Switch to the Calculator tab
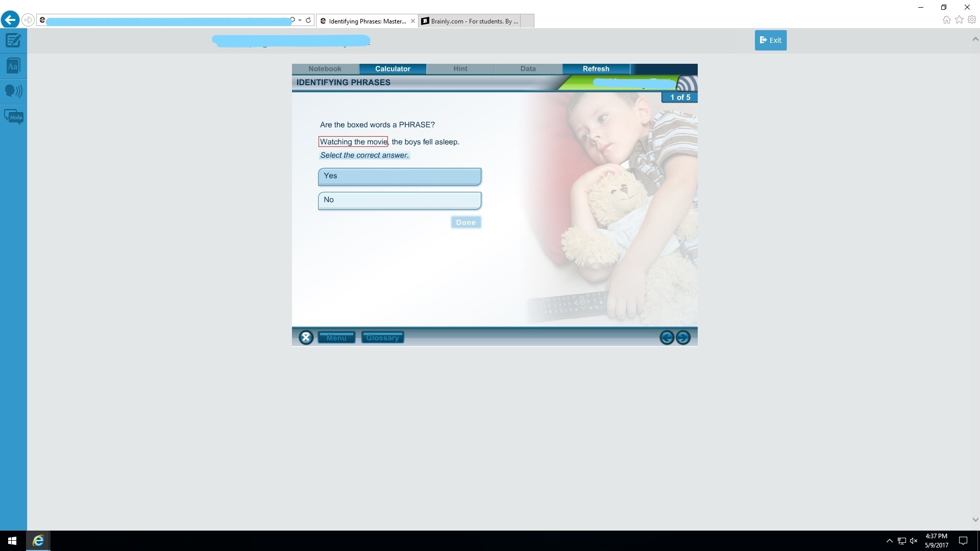The width and height of the screenshot is (980, 551). pyautogui.click(x=393, y=69)
